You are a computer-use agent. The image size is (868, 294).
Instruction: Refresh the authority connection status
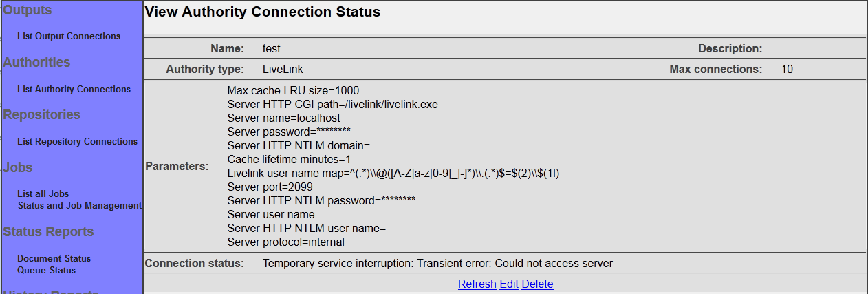pos(477,284)
